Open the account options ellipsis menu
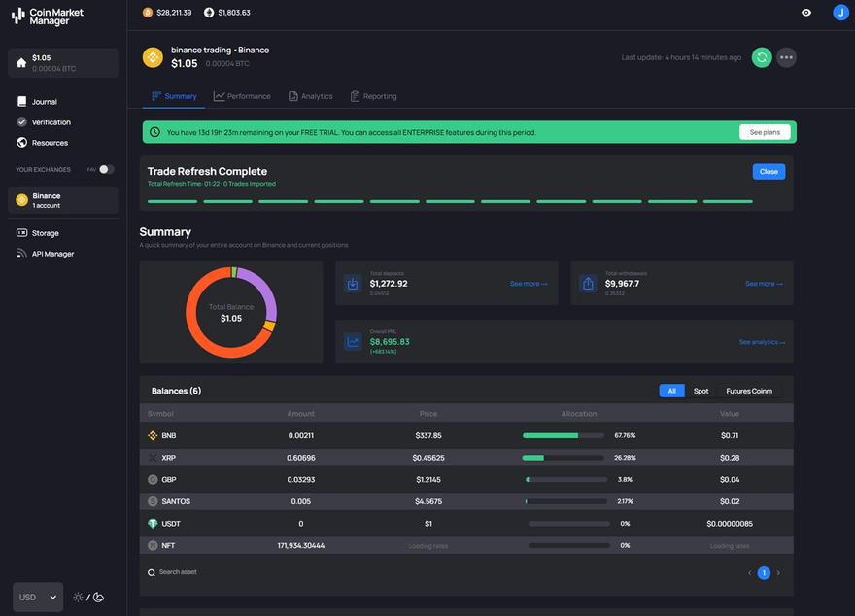 [x=786, y=56]
